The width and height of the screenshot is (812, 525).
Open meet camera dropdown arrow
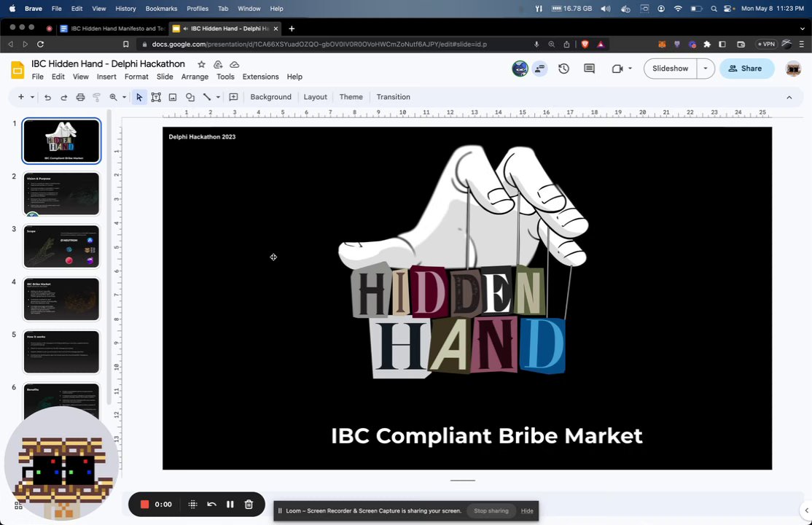pyautogui.click(x=631, y=69)
